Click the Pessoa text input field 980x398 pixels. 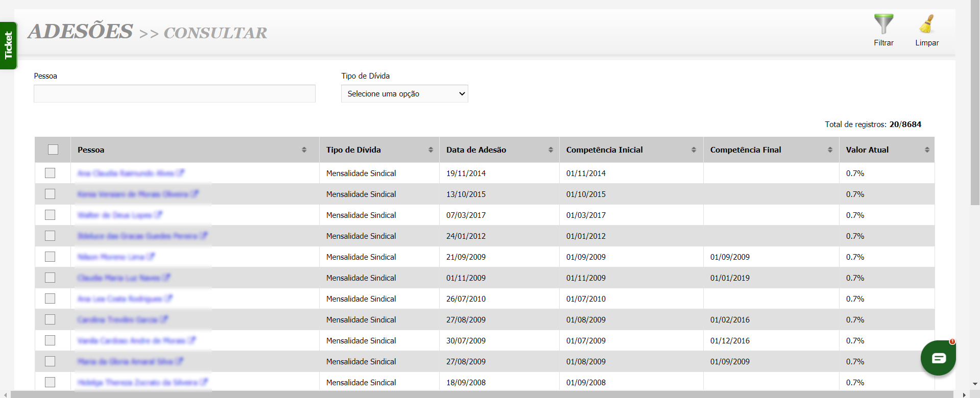pyautogui.click(x=175, y=94)
